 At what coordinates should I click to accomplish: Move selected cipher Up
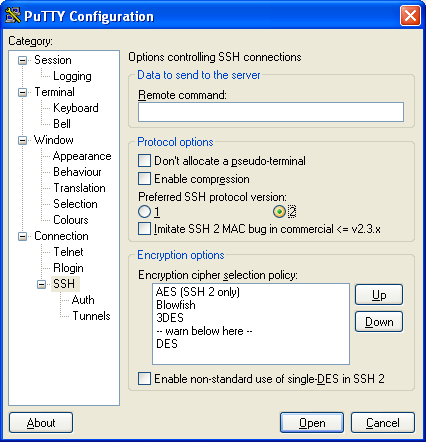coord(379,295)
